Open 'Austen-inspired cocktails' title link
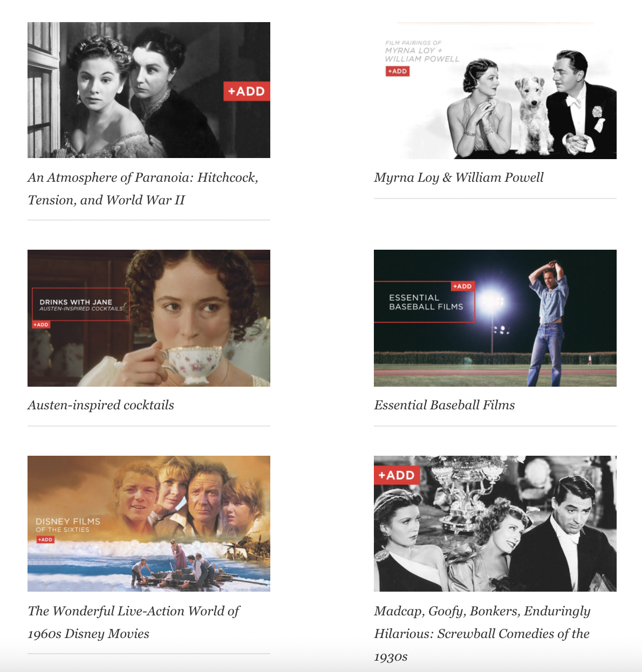 click(101, 405)
